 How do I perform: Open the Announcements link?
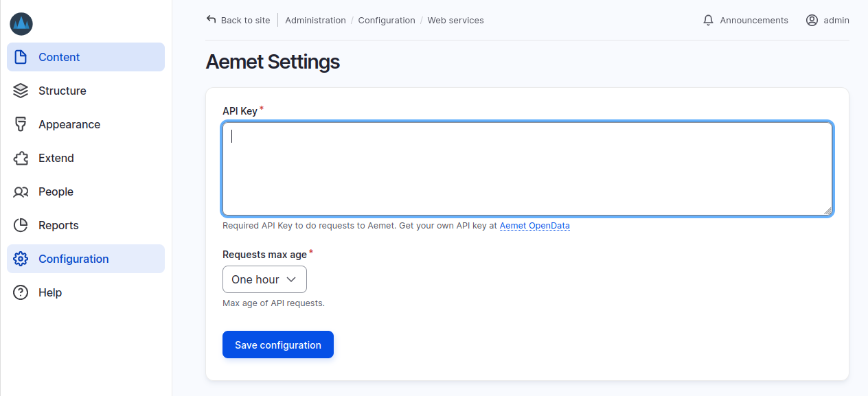point(746,20)
